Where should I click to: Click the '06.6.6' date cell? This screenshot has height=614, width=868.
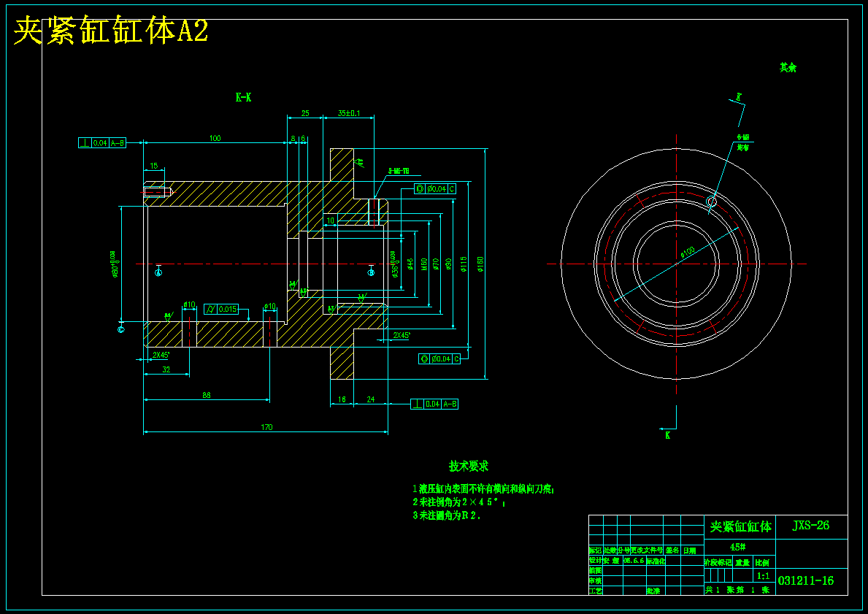[633, 560]
